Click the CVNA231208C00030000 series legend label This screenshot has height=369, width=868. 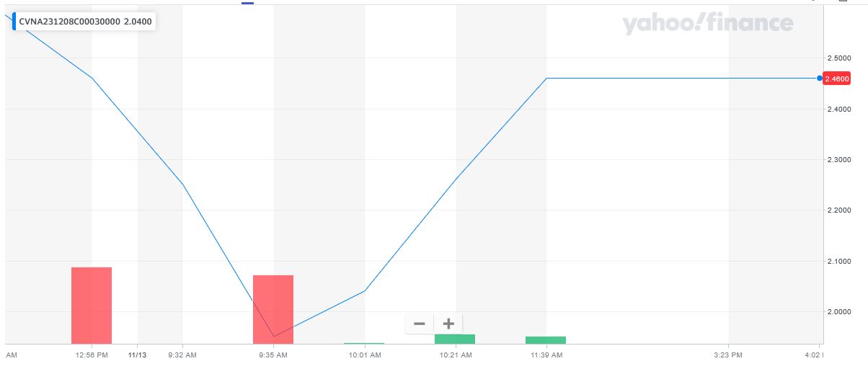[69, 22]
